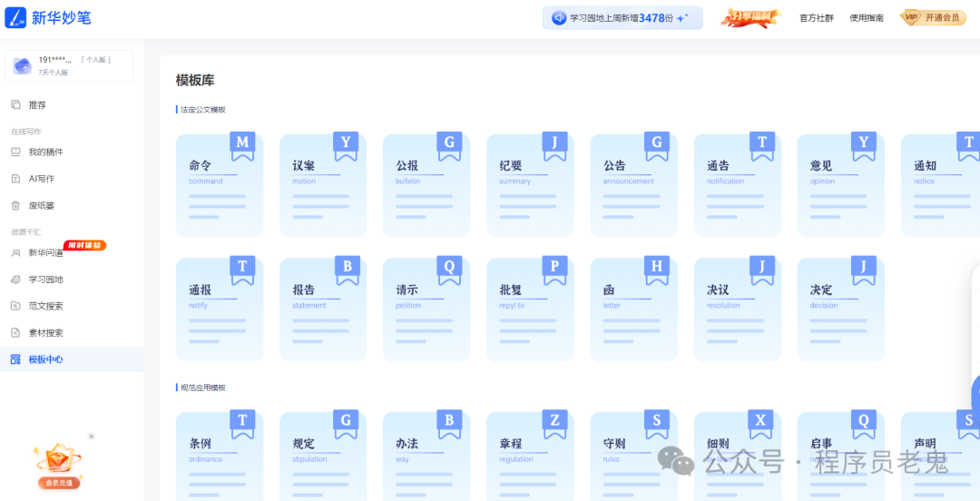Click the AI写作 sidebar icon
980x501 pixels.
pyautogui.click(x=16, y=179)
